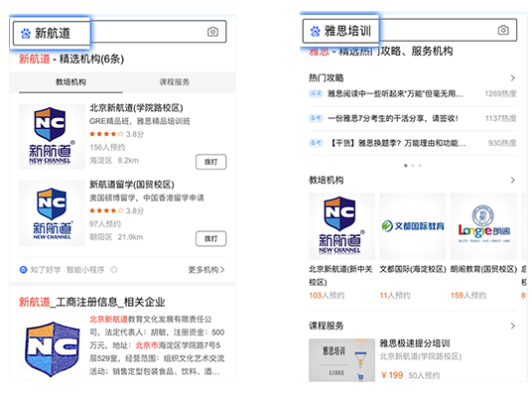532x394 pixels.
Task: Tap 拨打 button for 新航道留学(国贸校区)
Action: 211,238
